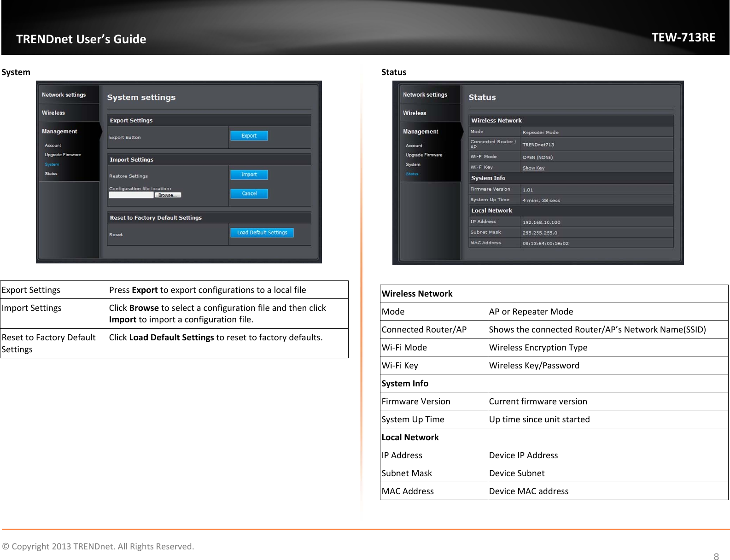Open Upgrade Firmware in System screenshot sidebar
The image size is (730, 560).
coord(63,155)
